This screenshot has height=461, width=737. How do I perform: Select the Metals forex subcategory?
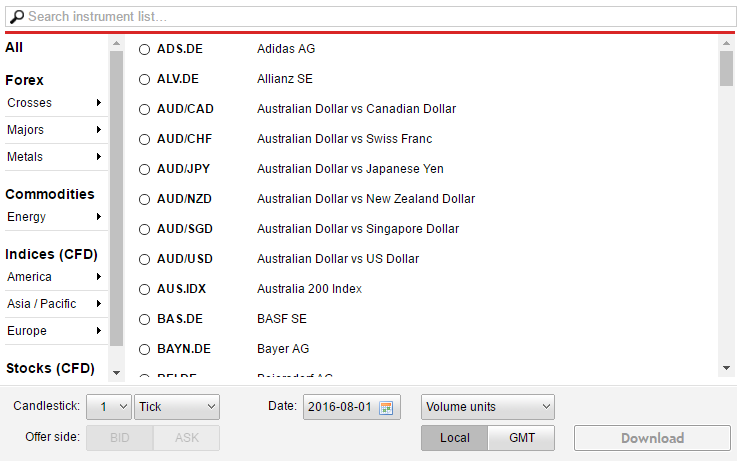pos(25,156)
